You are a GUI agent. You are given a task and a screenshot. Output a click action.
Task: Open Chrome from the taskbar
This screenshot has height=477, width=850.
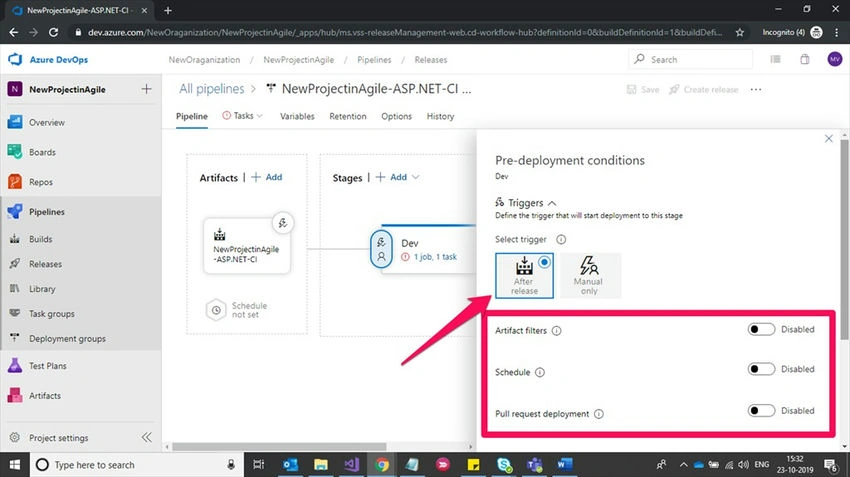tap(382, 465)
